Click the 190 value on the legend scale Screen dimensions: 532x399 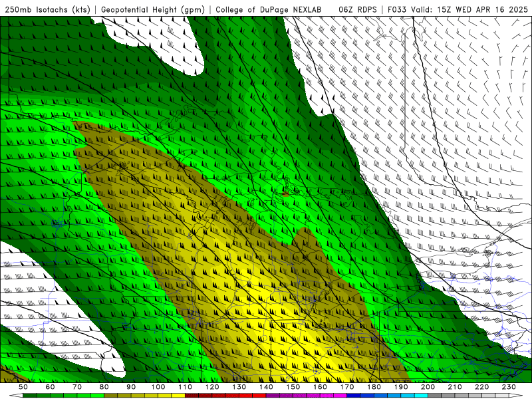coord(401,387)
